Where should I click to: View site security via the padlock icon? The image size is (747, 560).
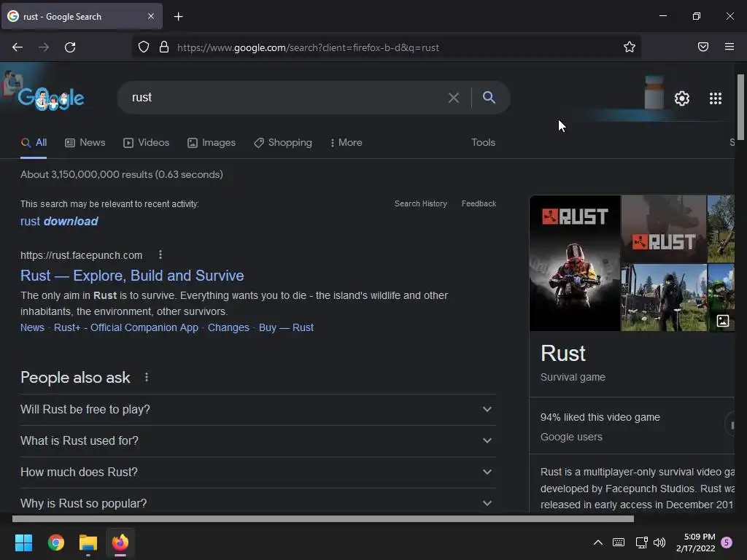tap(164, 47)
